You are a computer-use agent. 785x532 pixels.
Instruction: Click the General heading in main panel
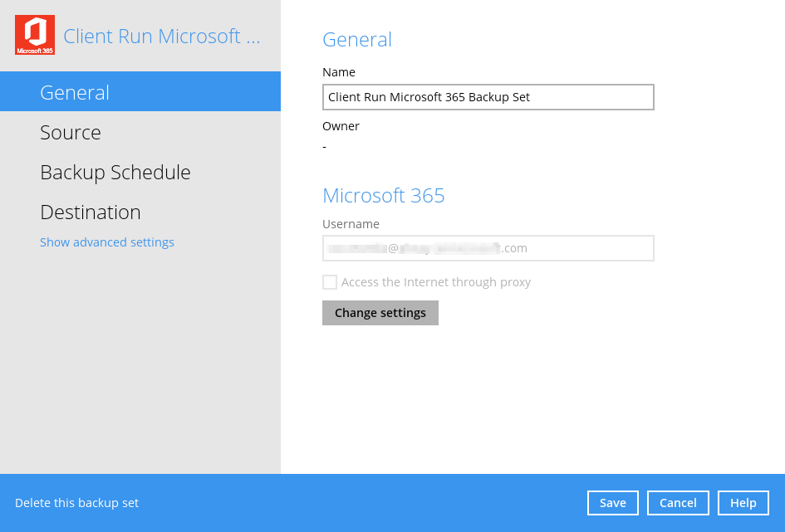[356, 39]
